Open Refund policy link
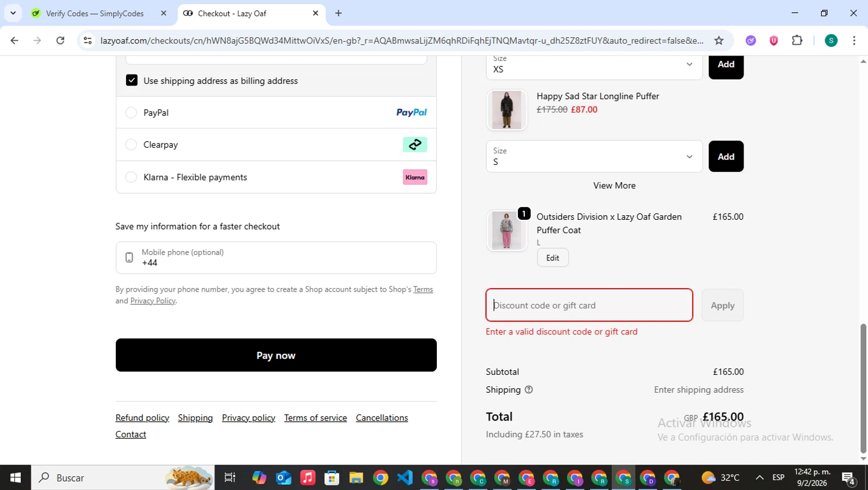 click(142, 418)
